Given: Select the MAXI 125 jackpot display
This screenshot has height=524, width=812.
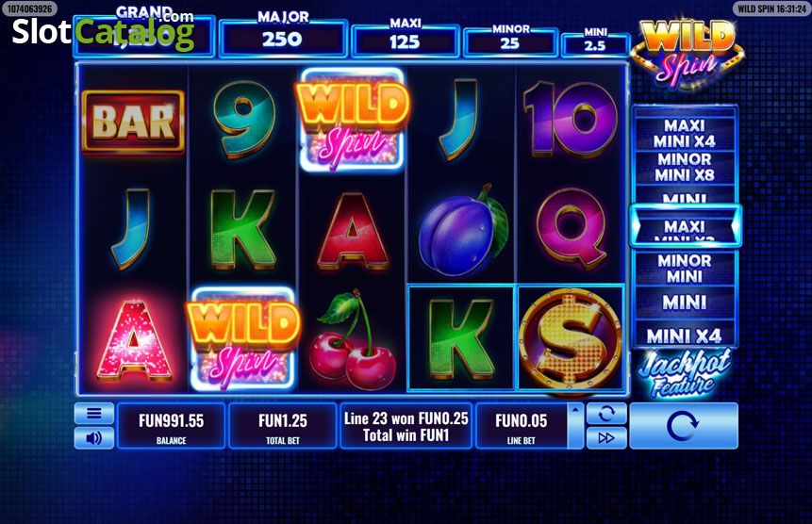Looking at the screenshot, I should pos(405,41).
